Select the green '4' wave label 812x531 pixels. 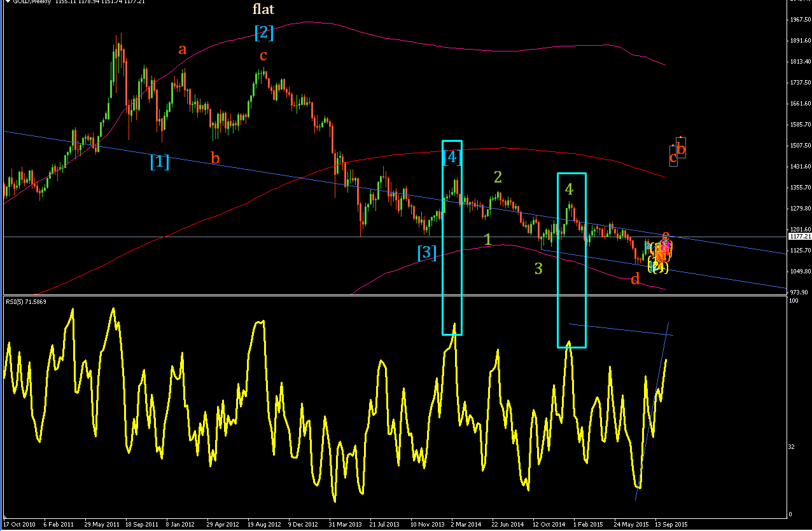pos(569,189)
